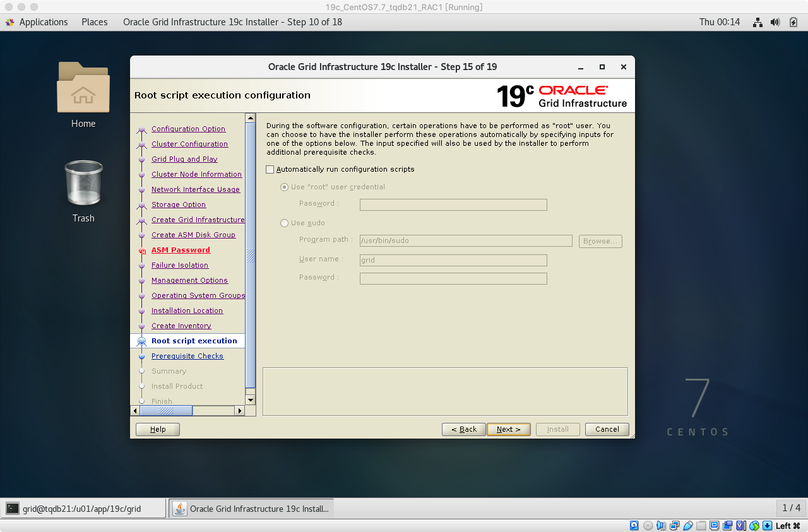808x532 pixels.
Task: Select the Use sudo radio button
Action: click(x=284, y=223)
